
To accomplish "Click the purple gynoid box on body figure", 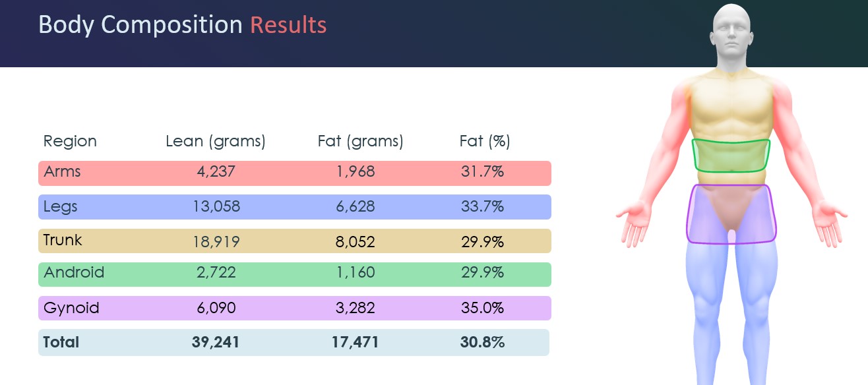I will pos(731,214).
